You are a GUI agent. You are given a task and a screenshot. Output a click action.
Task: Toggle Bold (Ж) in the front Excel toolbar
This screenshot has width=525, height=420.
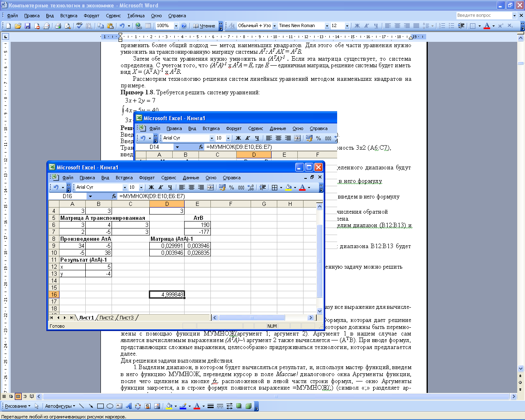point(151,187)
